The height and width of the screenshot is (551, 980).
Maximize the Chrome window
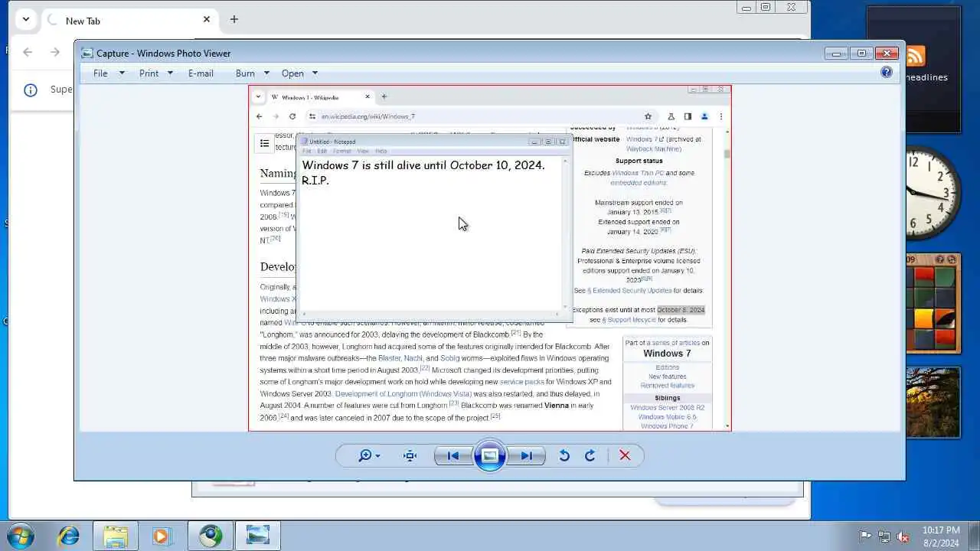tap(766, 7)
